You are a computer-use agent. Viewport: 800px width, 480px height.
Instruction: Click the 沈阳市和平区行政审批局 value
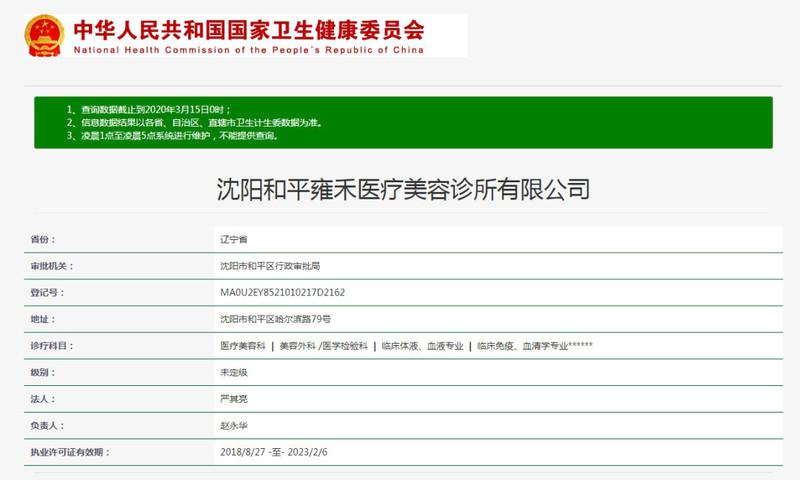(269, 267)
